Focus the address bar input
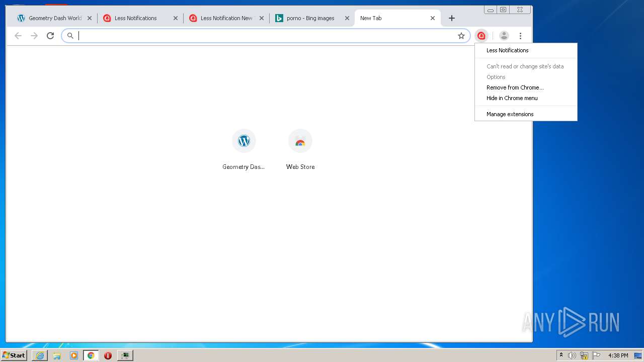 tap(266, 36)
